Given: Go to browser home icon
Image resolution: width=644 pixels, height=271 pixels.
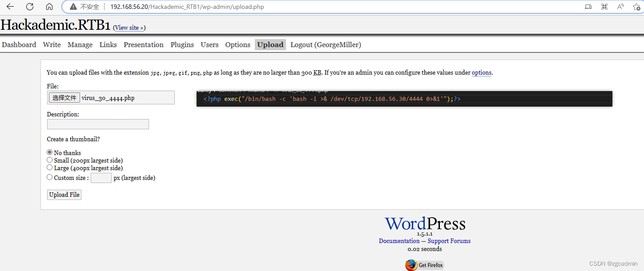Looking at the screenshot, I should coord(49,7).
